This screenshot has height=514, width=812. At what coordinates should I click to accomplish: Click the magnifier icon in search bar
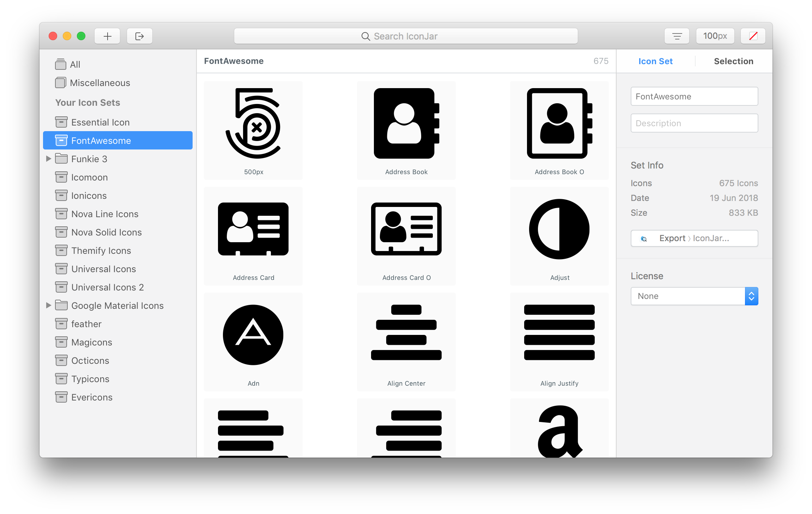[365, 36]
